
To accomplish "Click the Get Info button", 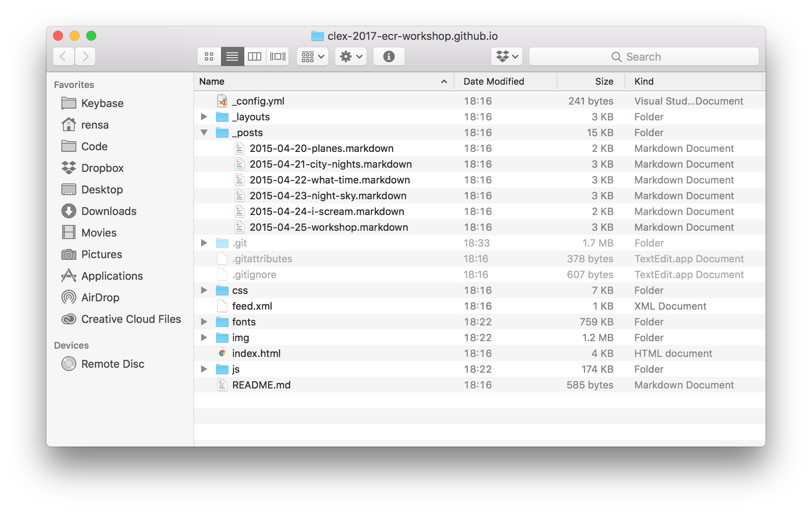I will pos(389,56).
